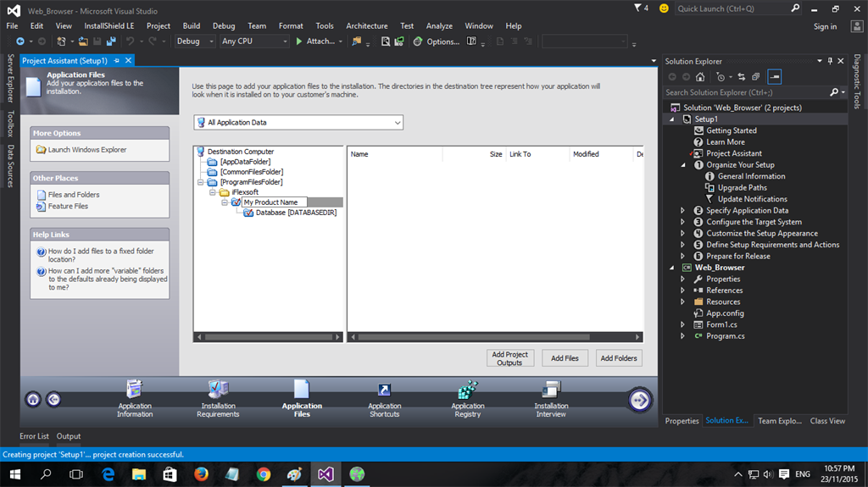
Task: Open the InstallShield LE menu
Action: click(x=109, y=26)
